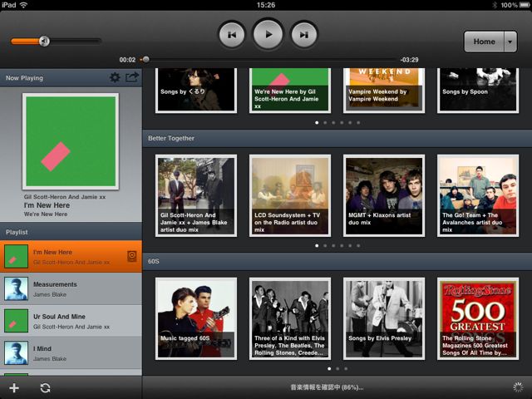This screenshot has width=532, height=399.
Task: Open MGMT + Klaxons artist duo mix
Action: 384,196
